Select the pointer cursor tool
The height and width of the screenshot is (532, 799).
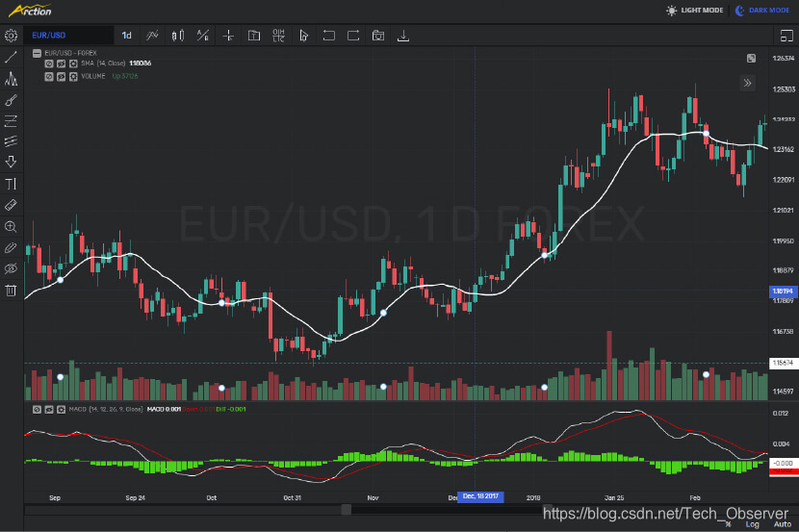coord(303,36)
